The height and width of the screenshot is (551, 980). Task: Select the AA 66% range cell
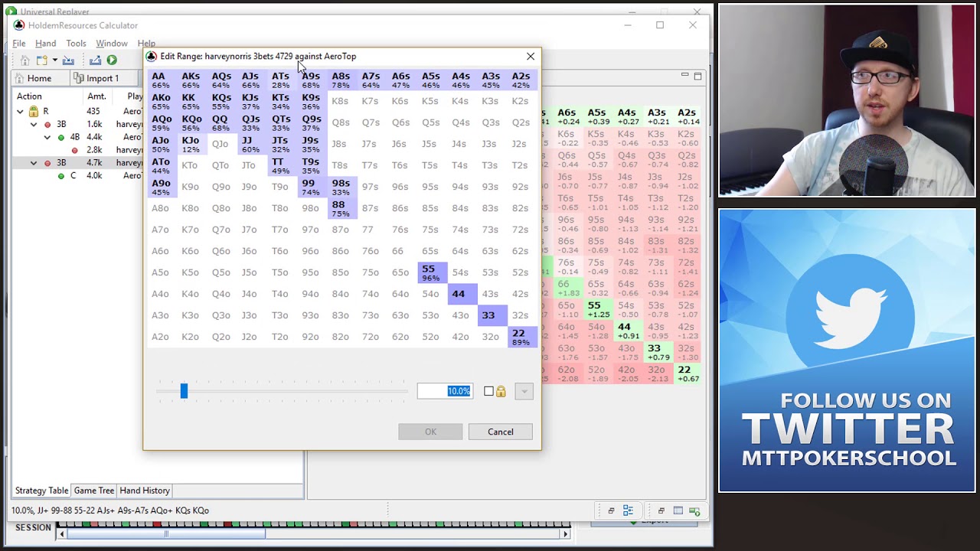point(161,80)
